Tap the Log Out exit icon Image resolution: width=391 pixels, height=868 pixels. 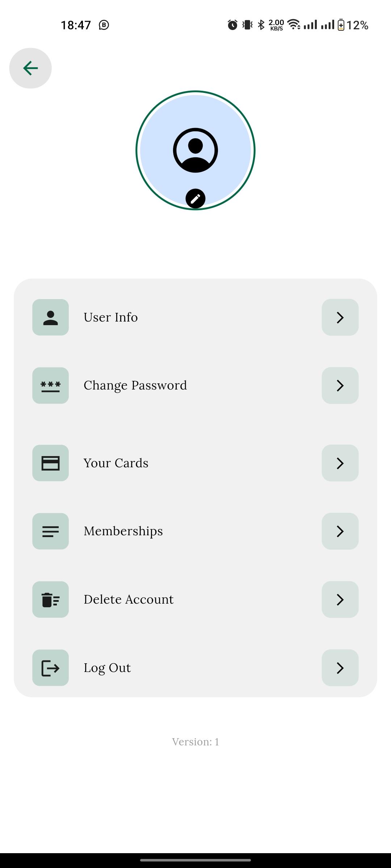[51, 668]
